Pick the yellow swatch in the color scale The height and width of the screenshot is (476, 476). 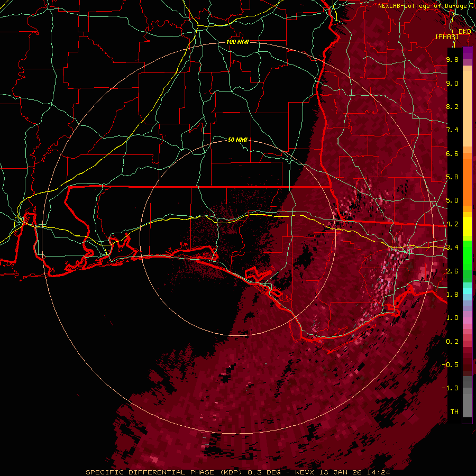pyautogui.click(x=467, y=226)
